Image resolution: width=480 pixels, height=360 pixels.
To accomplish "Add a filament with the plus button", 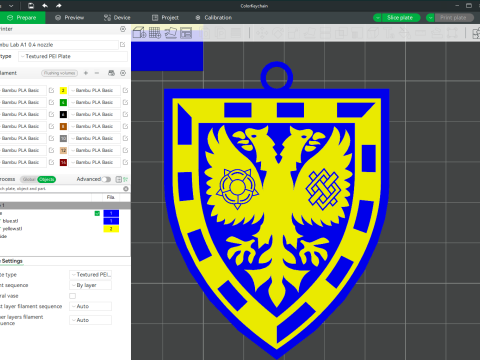I will tap(86, 73).
